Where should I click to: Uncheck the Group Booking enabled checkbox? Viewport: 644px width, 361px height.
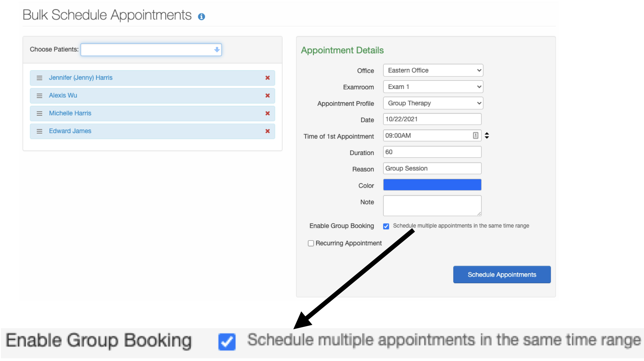(386, 226)
